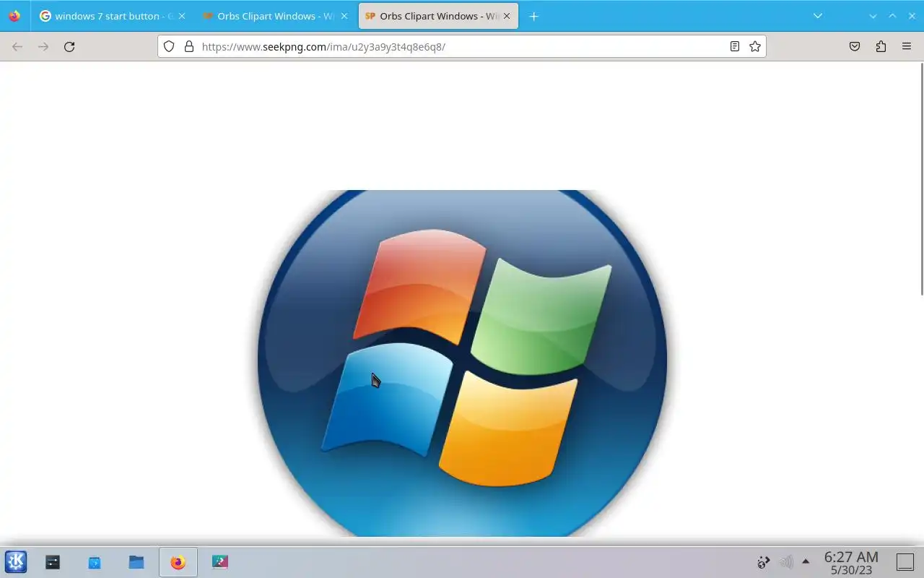Open a new tab with plus button
Viewport: 924px width, 578px height.
533,16
